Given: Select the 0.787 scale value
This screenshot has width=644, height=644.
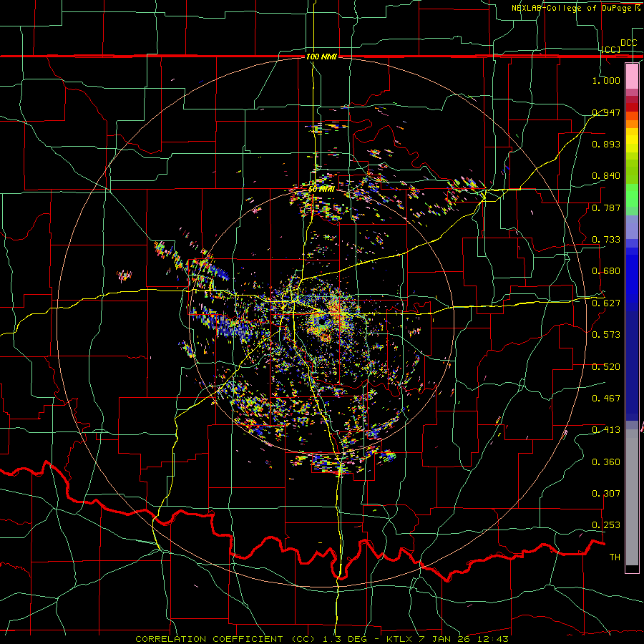Looking at the screenshot, I should [606, 208].
